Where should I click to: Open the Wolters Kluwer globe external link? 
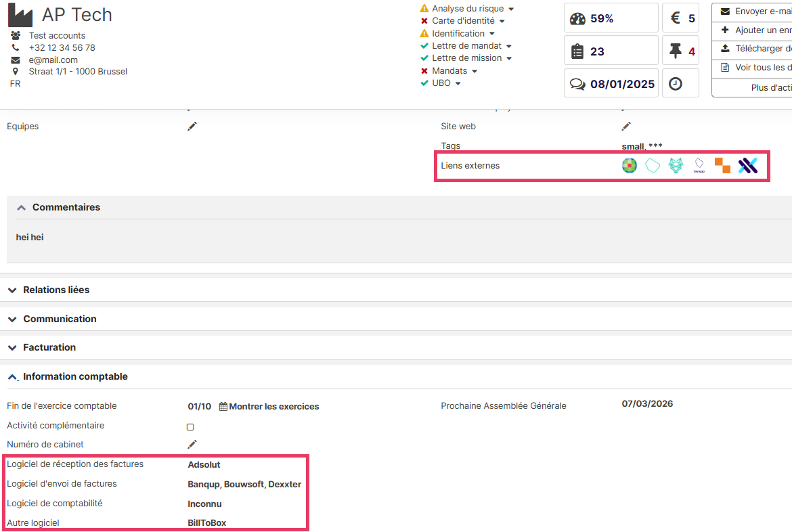[x=630, y=165]
